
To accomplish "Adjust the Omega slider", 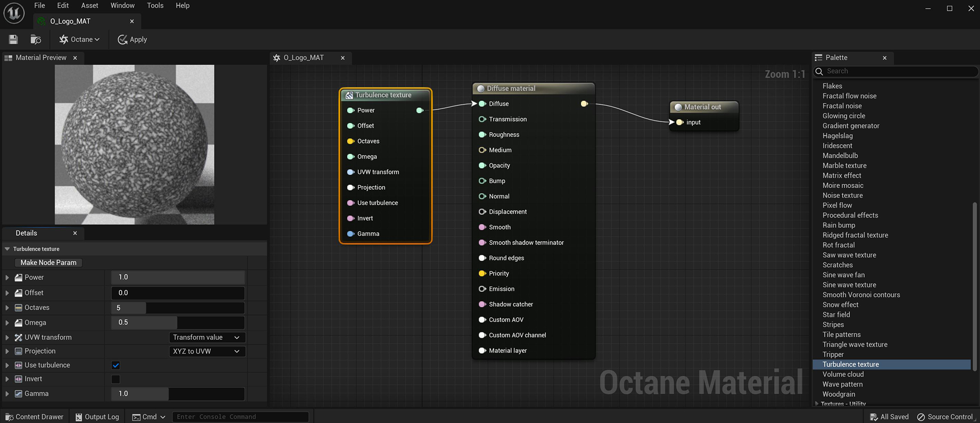I will point(178,323).
